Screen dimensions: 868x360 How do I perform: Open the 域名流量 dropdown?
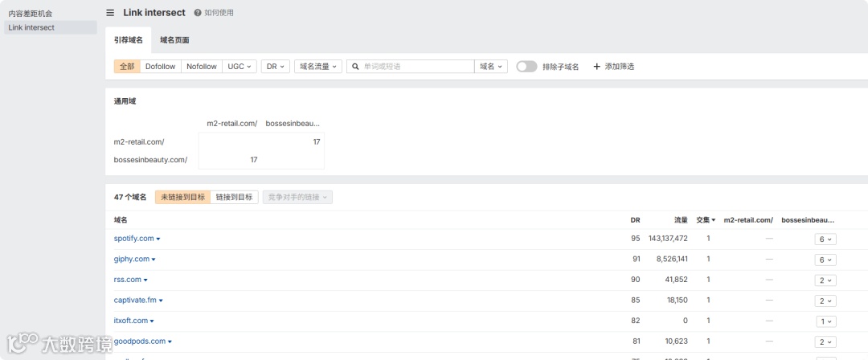tap(318, 67)
